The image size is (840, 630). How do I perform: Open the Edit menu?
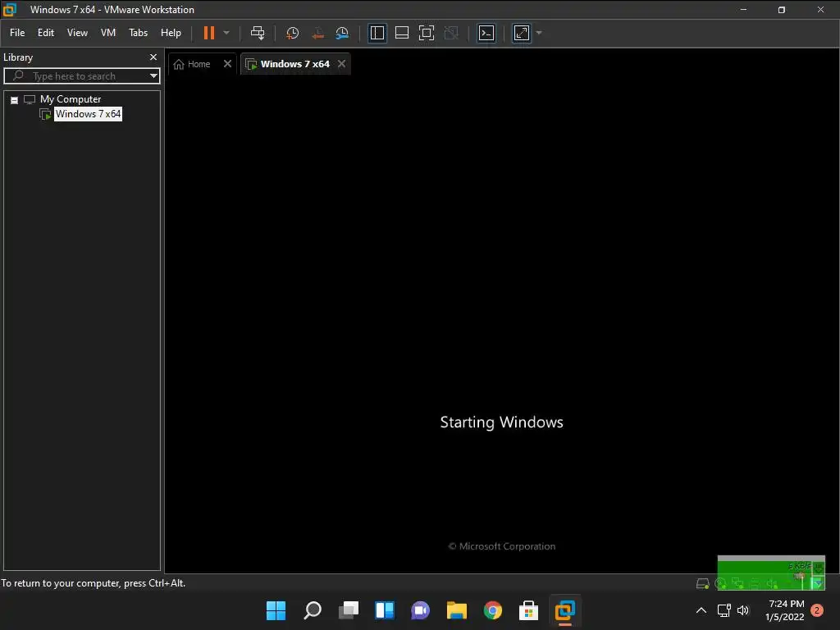(46, 33)
